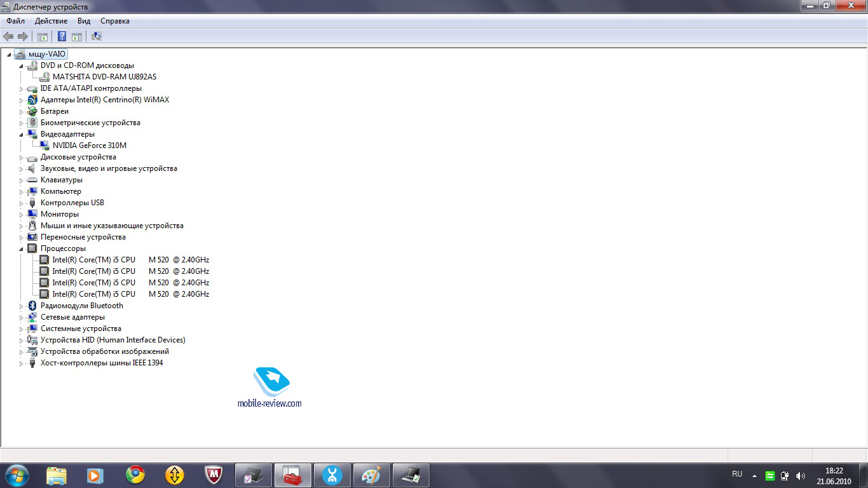Show hidden tray icons arrow
Viewport: 868px width, 488px height.
(754, 475)
